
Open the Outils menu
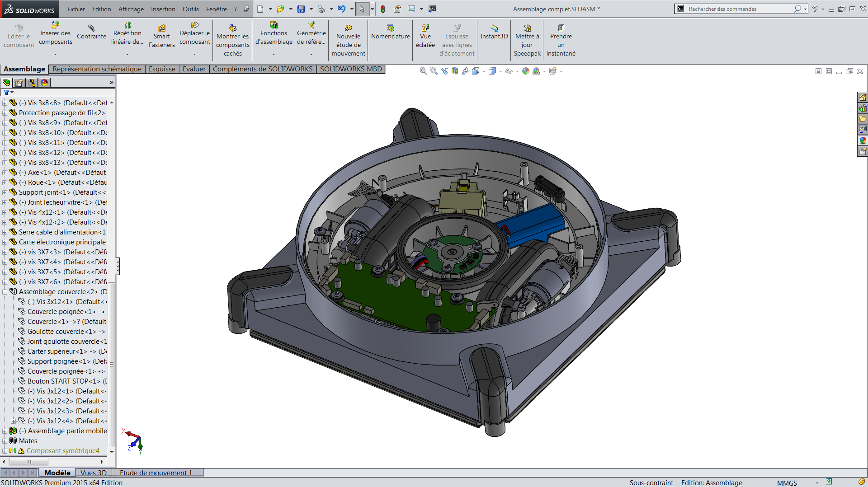[x=190, y=9]
